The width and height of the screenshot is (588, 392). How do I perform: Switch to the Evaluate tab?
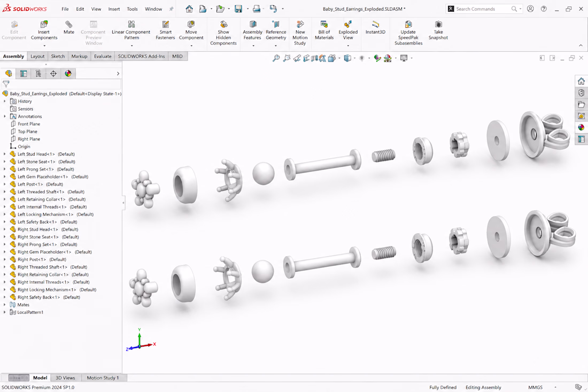tap(103, 56)
